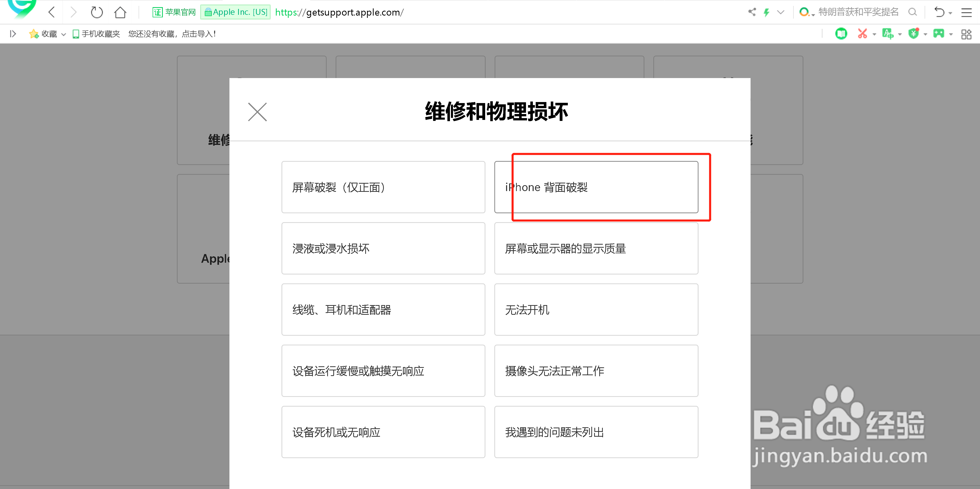Click the in-page search magnifier icon
This screenshot has width=980, height=489.
pyautogui.click(x=913, y=12)
